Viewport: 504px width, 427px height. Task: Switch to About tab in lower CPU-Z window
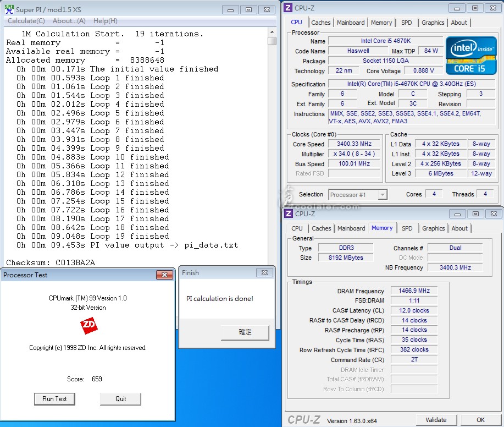(x=459, y=228)
